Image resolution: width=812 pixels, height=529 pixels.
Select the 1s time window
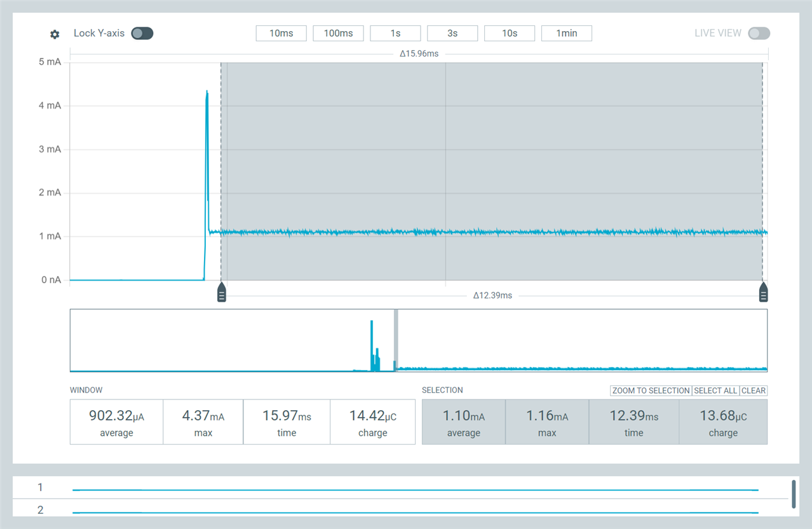[x=395, y=33]
